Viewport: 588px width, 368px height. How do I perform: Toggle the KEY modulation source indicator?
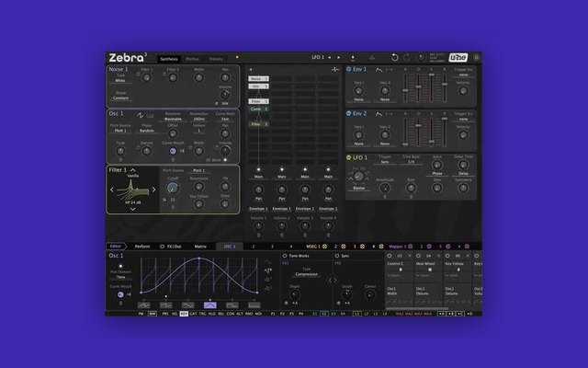click(184, 314)
